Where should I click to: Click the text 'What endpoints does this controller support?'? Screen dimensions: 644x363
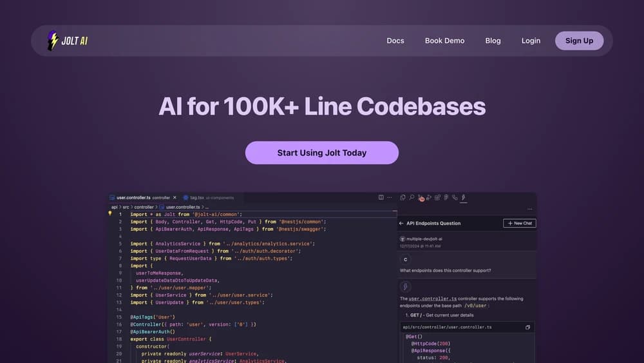click(445, 271)
